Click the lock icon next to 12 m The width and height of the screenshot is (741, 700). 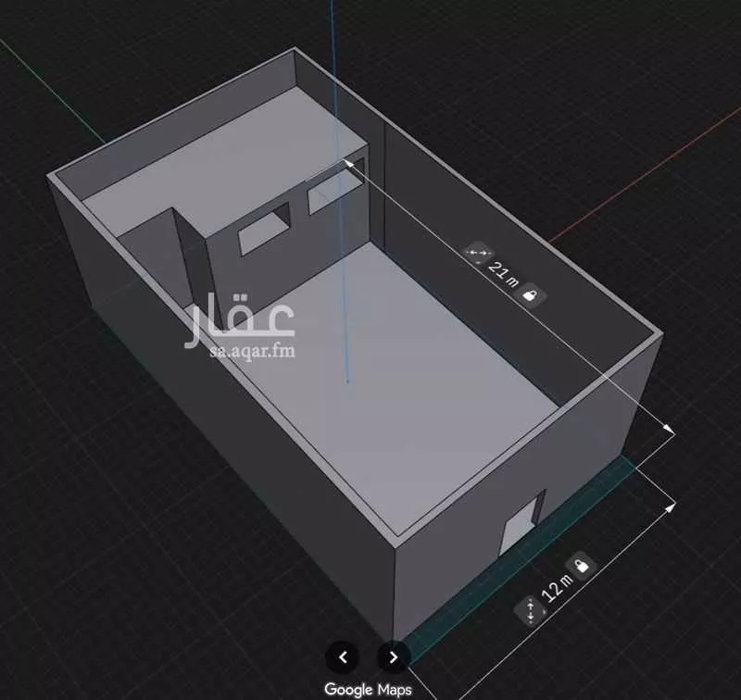[x=580, y=565]
